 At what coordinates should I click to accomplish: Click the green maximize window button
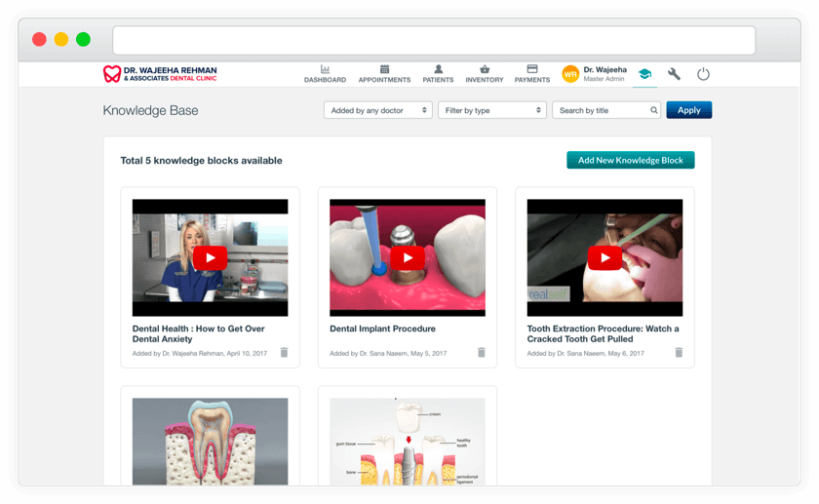83,39
